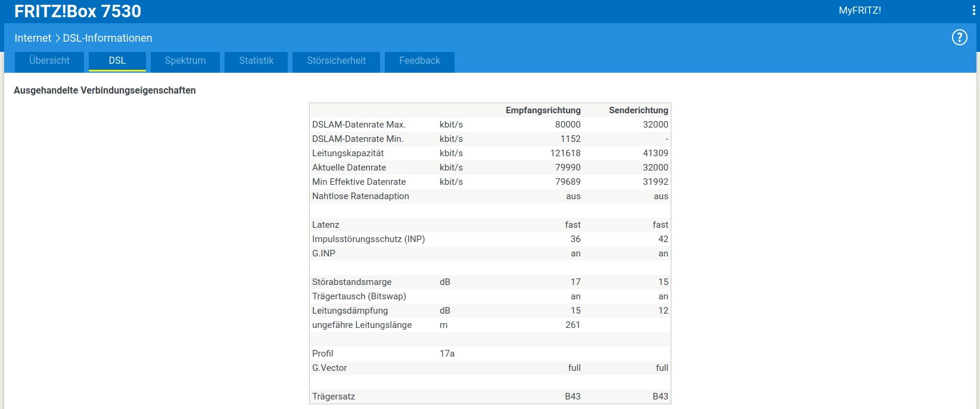Click the Senderichtung column header
The image size is (980, 409).
[x=639, y=110]
